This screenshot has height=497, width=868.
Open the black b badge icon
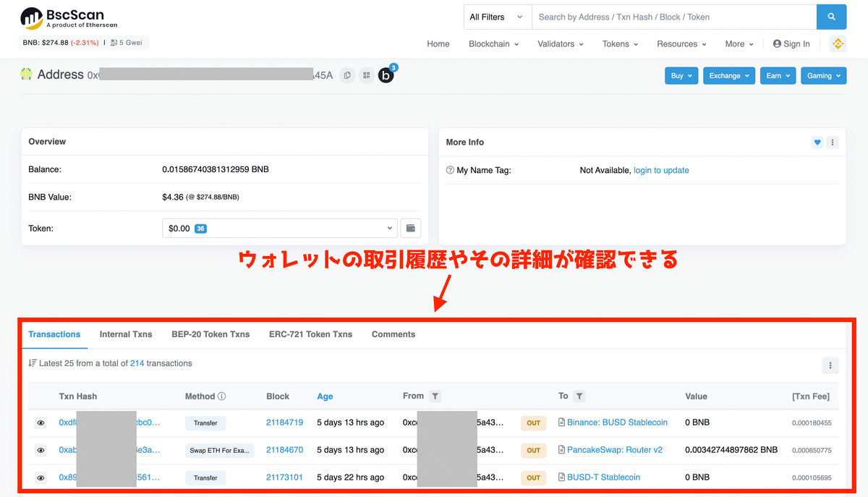tap(386, 75)
